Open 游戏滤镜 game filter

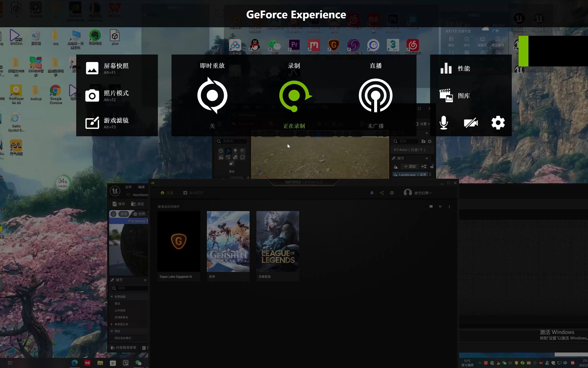click(x=107, y=123)
